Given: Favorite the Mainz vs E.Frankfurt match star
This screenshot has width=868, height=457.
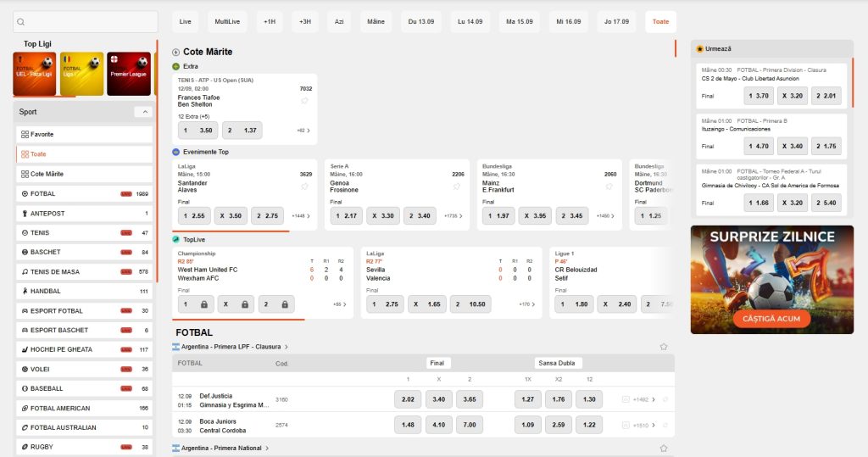Looking at the screenshot, I should point(609,187).
